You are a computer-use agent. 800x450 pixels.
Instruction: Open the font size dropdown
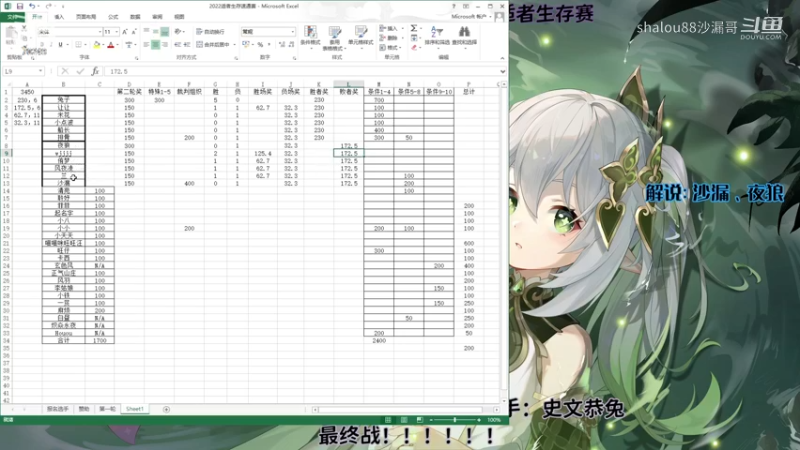(x=117, y=32)
